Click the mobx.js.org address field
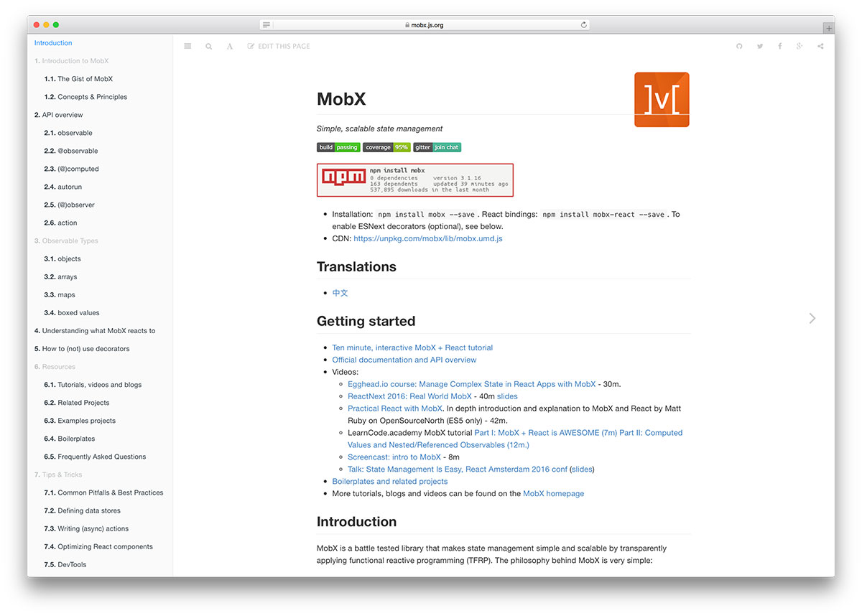The height and width of the screenshot is (616, 862). tap(425, 24)
